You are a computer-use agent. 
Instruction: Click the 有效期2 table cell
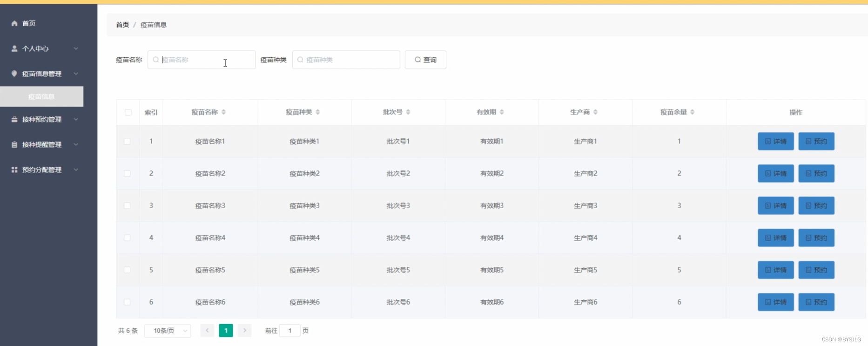492,173
